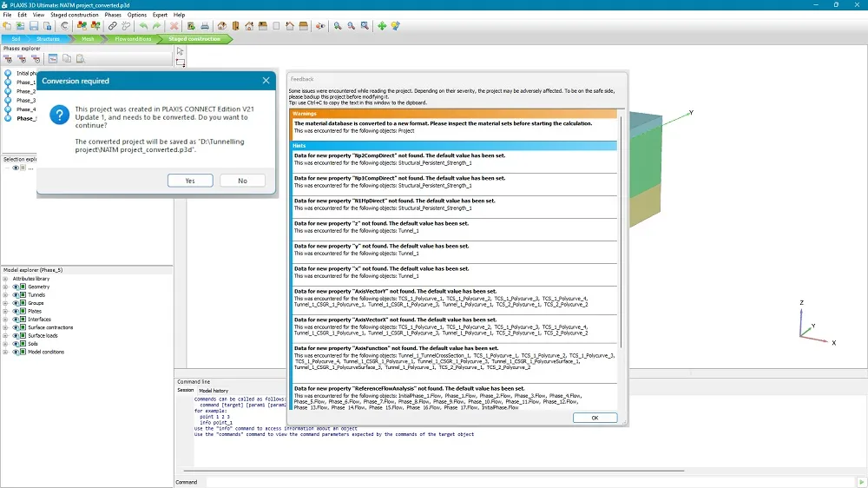Click the first calculate phases colored blocks icon

[82, 26]
